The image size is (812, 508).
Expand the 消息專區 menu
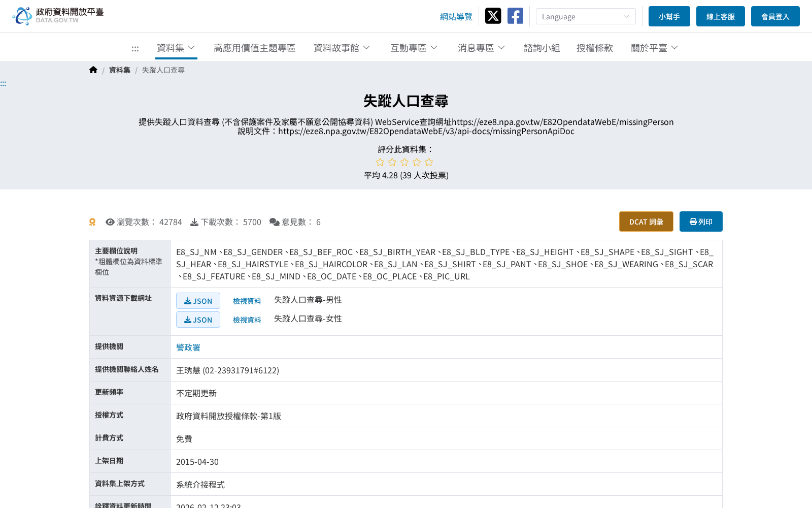click(481, 48)
